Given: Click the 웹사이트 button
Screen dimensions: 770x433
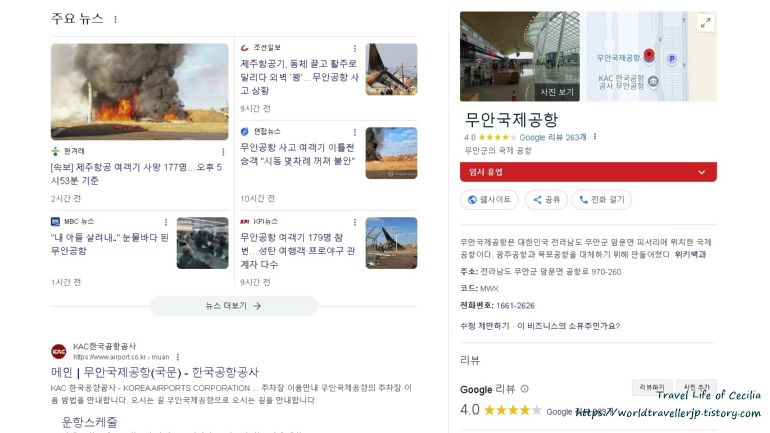Looking at the screenshot, I should tap(489, 199).
